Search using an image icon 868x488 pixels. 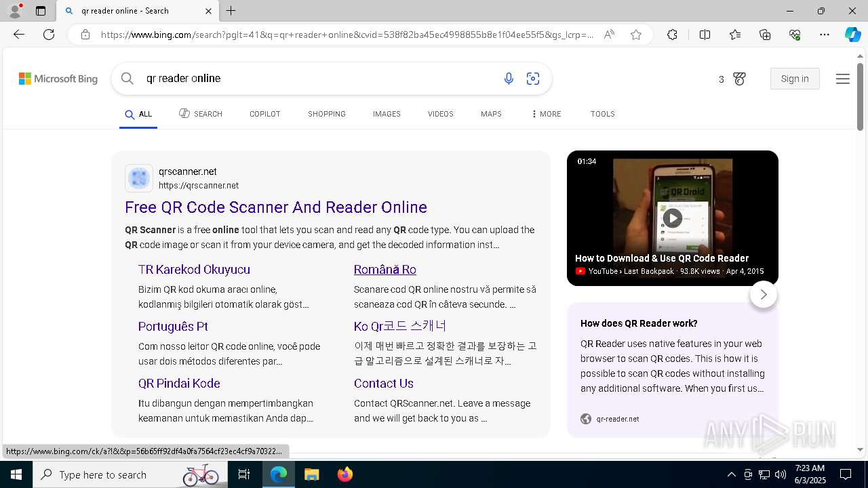(533, 79)
